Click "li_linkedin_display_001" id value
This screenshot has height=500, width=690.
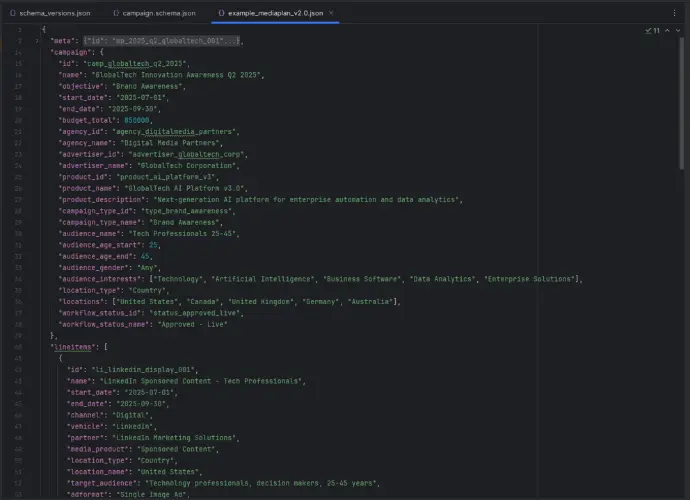coord(143,370)
